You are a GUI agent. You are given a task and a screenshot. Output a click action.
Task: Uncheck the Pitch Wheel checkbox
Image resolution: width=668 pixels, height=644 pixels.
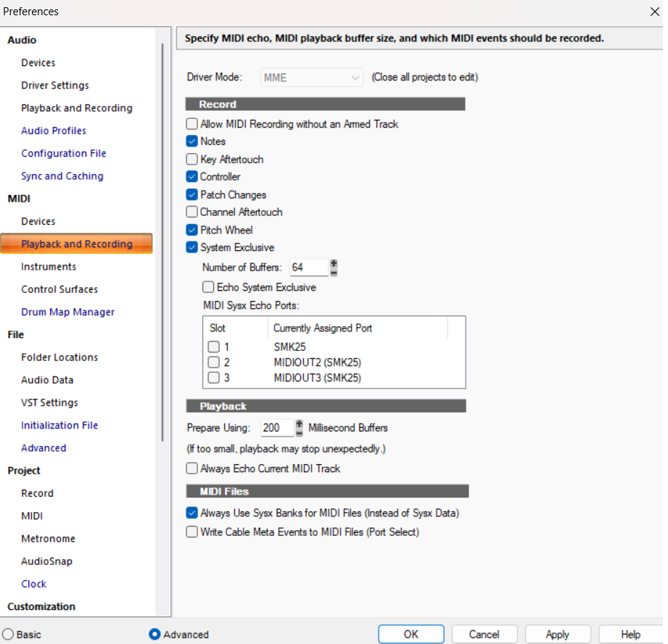tap(192, 230)
